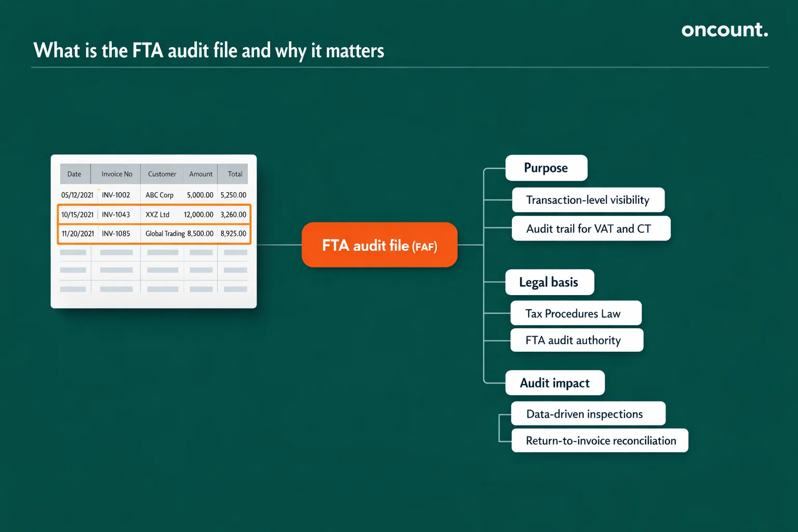Image resolution: width=798 pixels, height=532 pixels.
Task: Select the orange FTA audit file node
Action: click(x=379, y=244)
